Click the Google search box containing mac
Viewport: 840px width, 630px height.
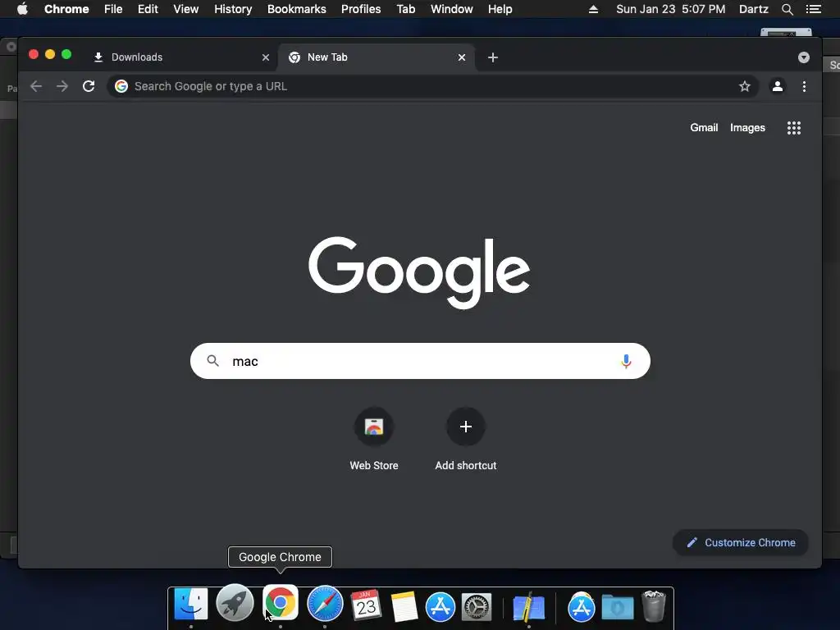click(x=420, y=361)
